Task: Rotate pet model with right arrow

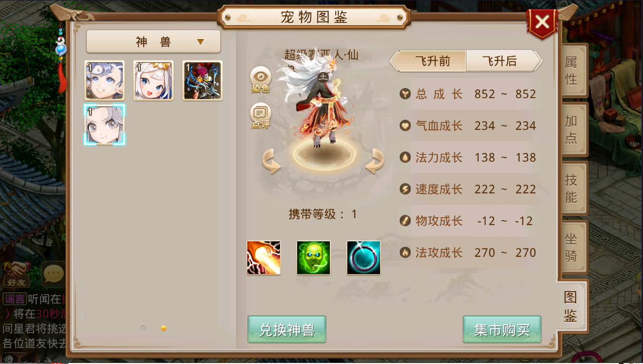Action: click(375, 162)
